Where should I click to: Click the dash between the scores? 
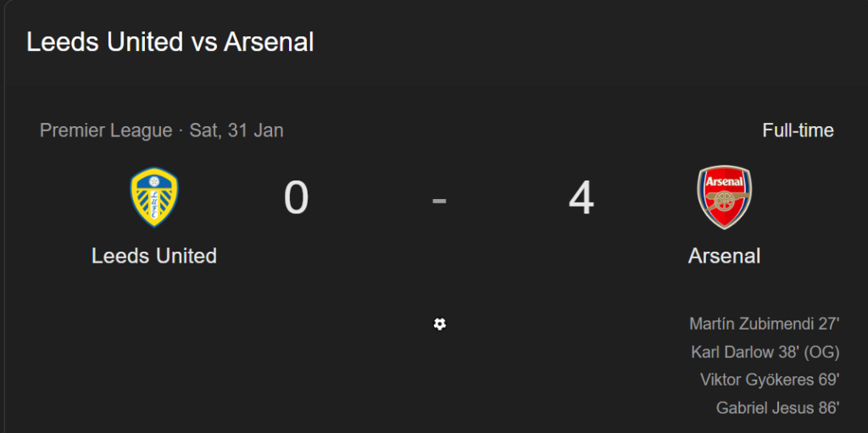click(x=439, y=200)
